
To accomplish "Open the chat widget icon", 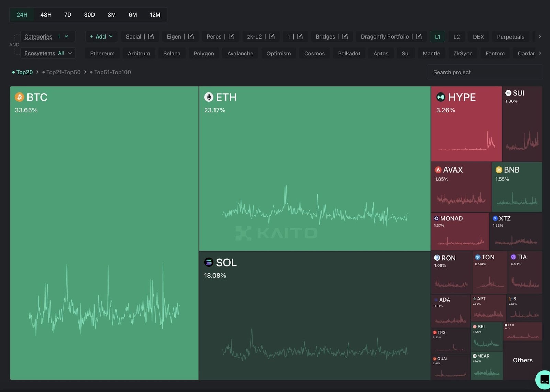I will point(544,380).
